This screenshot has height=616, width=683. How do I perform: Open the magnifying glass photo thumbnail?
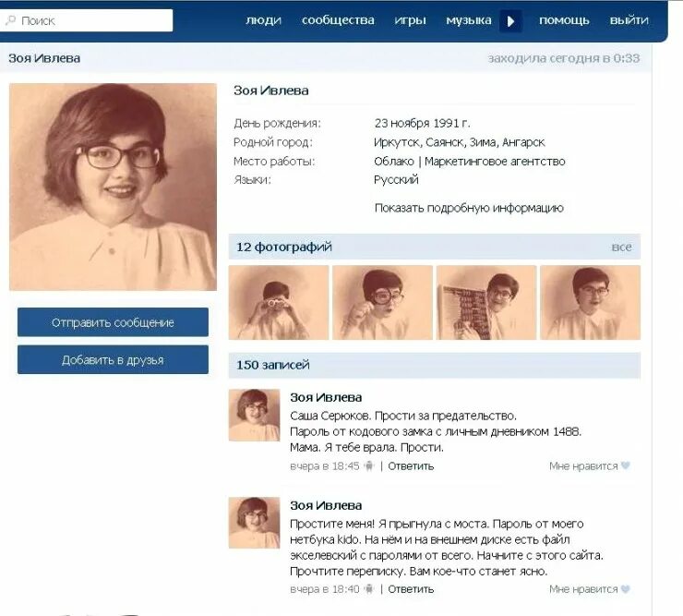(382, 302)
